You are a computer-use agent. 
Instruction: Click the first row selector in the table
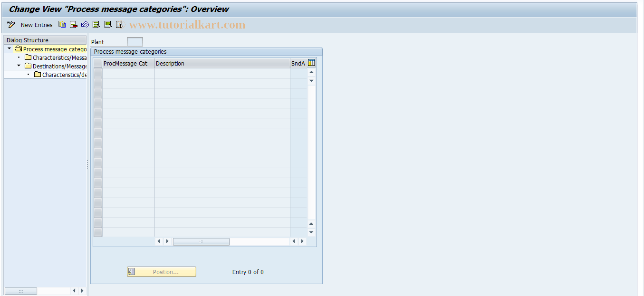(98, 73)
